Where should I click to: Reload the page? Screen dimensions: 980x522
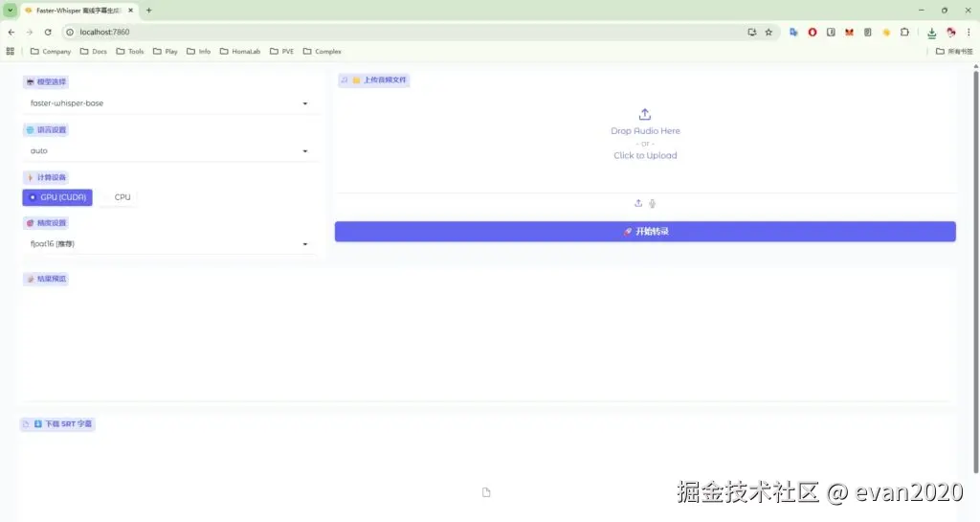pyautogui.click(x=48, y=32)
